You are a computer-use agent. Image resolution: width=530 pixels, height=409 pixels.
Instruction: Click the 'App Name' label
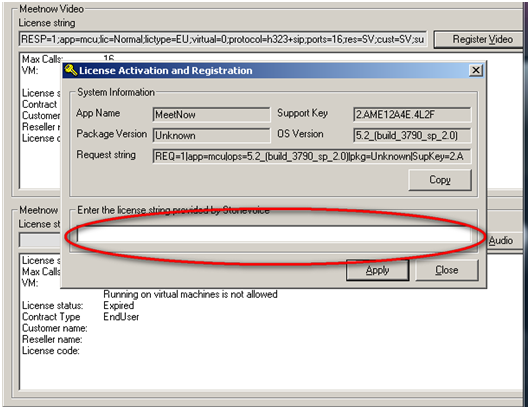coord(98,113)
